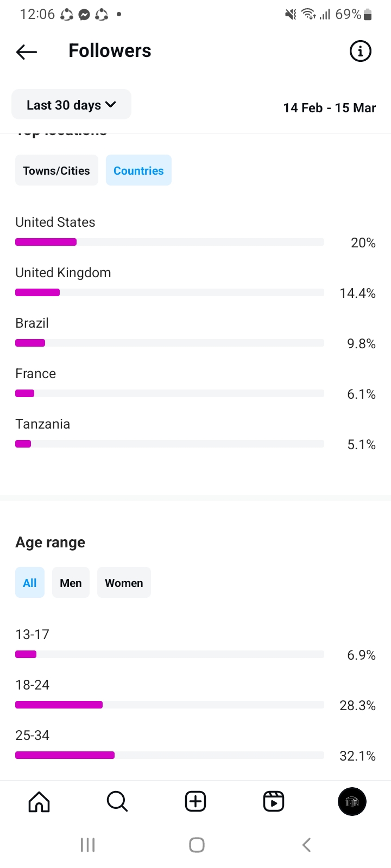
Task: Filter age range by Men
Action: click(x=71, y=583)
